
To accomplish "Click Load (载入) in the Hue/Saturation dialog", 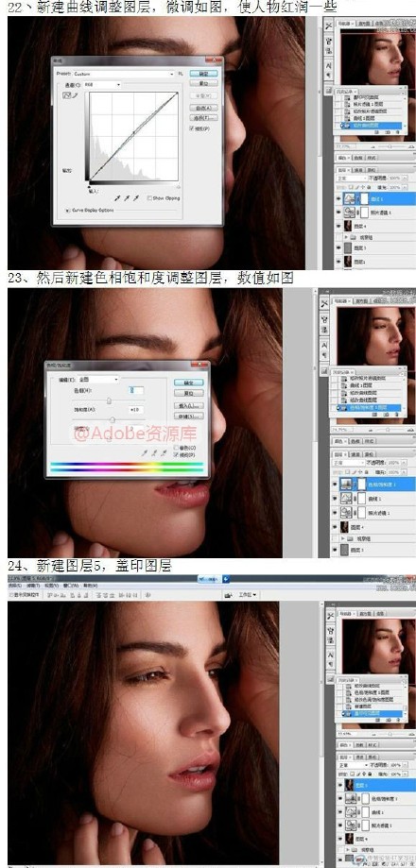I will coord(188,406).
